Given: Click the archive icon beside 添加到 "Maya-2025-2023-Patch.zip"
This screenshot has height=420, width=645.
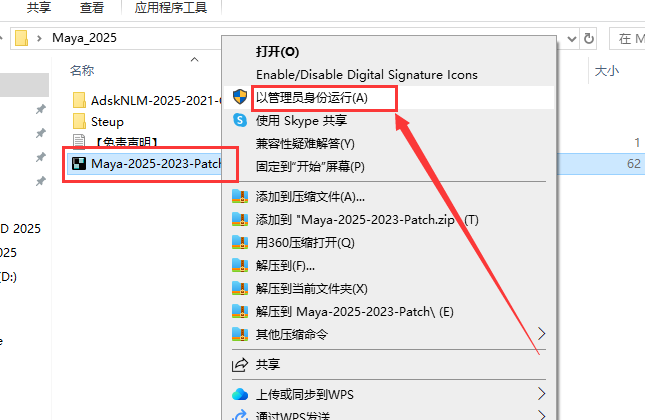Looking at the screenshot, I should (x=240, y=220).
